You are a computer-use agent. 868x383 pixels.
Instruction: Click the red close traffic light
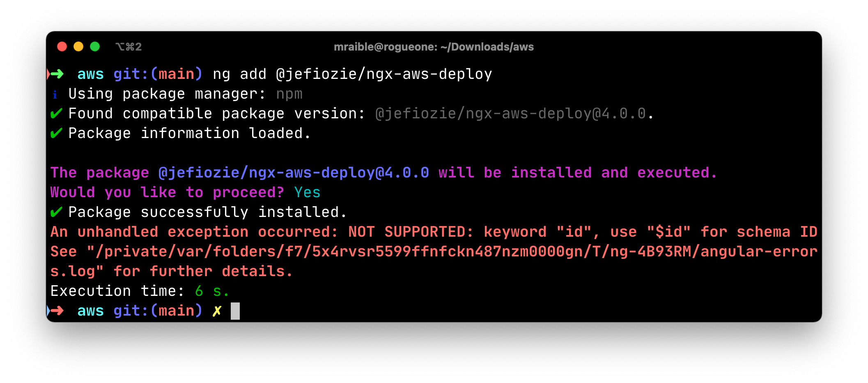pos(62,47)
